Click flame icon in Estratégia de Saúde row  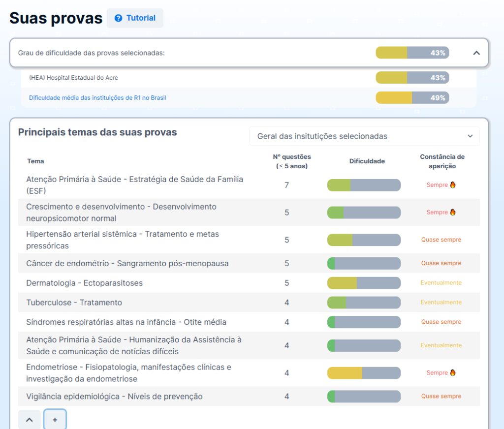pyautogui.click(x=453, y=185)
